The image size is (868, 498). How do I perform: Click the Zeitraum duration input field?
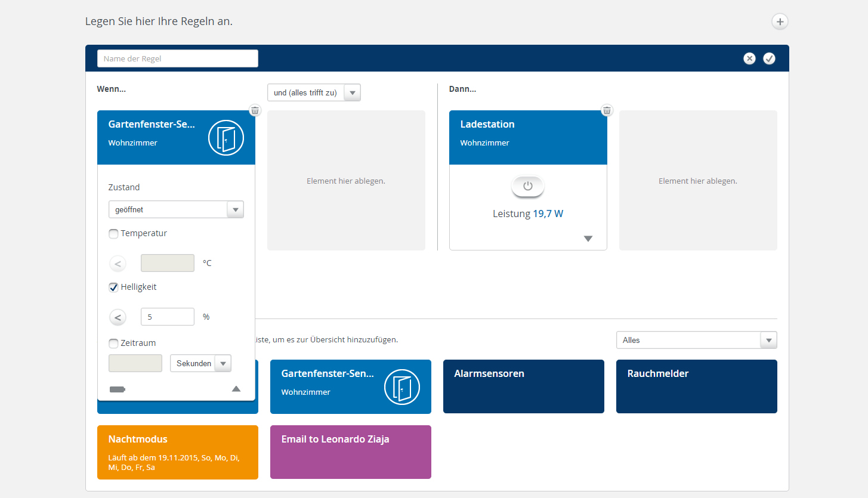(135, 363)
